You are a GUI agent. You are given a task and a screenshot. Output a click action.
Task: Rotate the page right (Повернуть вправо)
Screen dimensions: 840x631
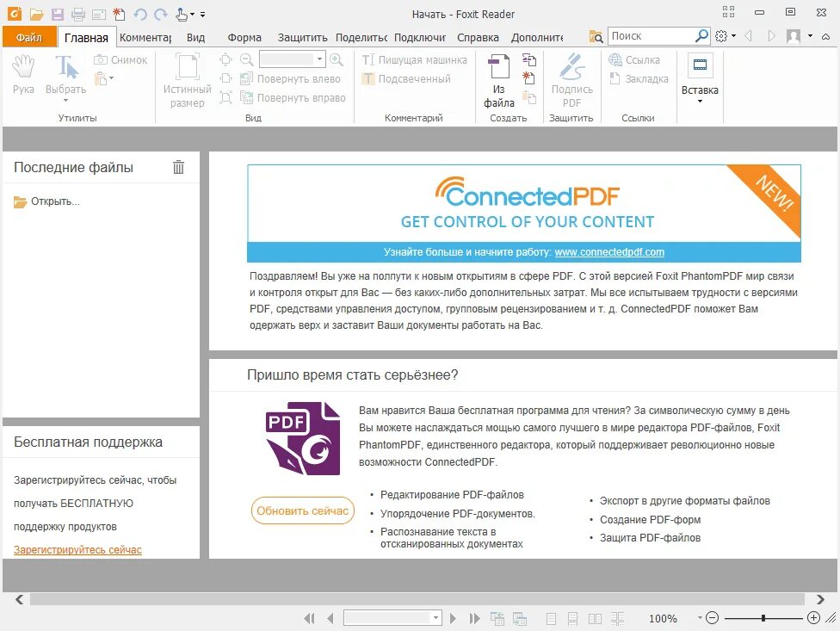tap(293, 97)
